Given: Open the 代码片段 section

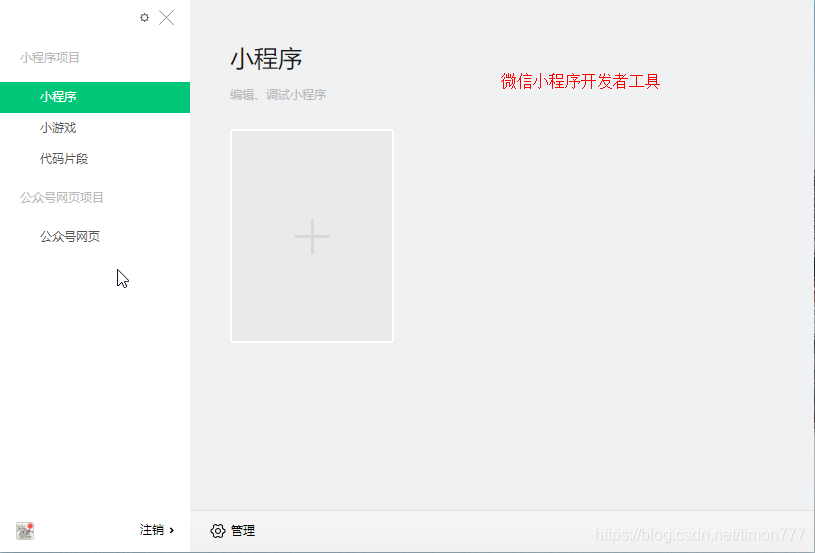Looking at the screenshot, I should click(x=95, y=159).
